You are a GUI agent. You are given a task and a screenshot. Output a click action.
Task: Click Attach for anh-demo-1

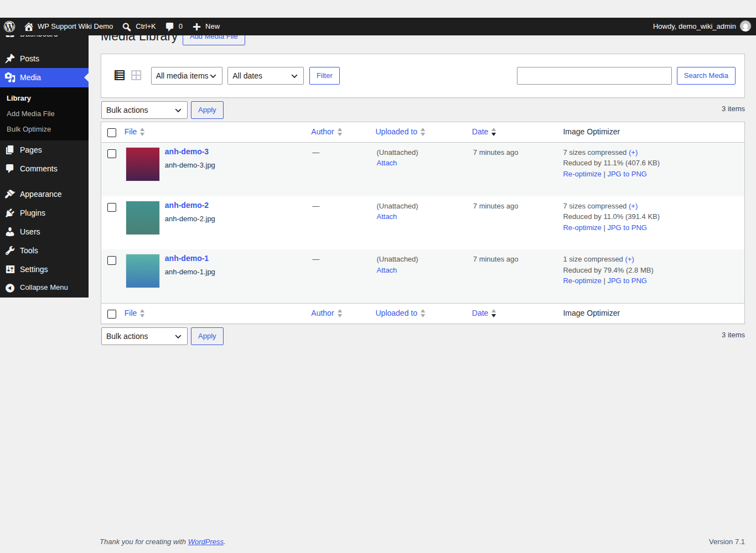(387, 270)
